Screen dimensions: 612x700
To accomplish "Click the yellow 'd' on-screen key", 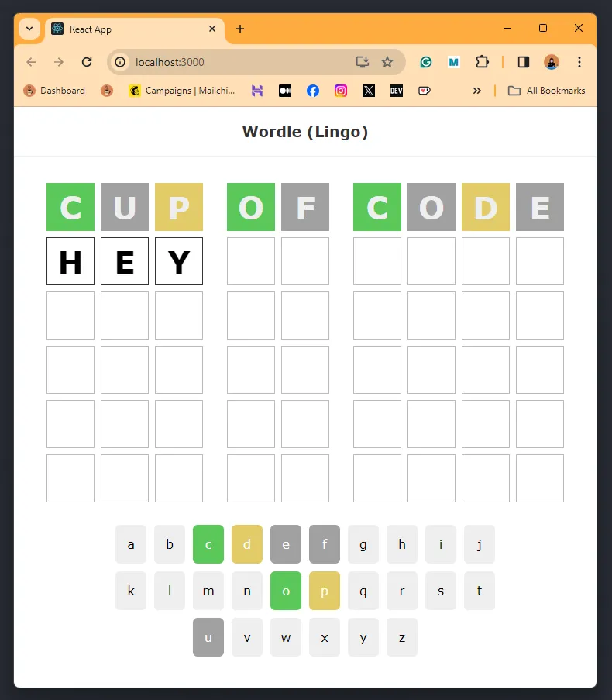I will tap(247, 544).
